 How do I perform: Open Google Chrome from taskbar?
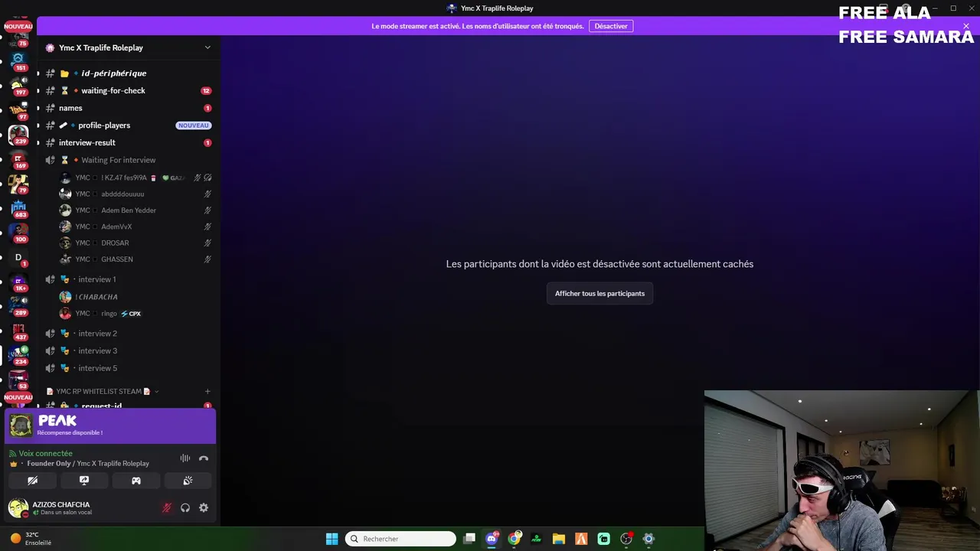(514, 539)
